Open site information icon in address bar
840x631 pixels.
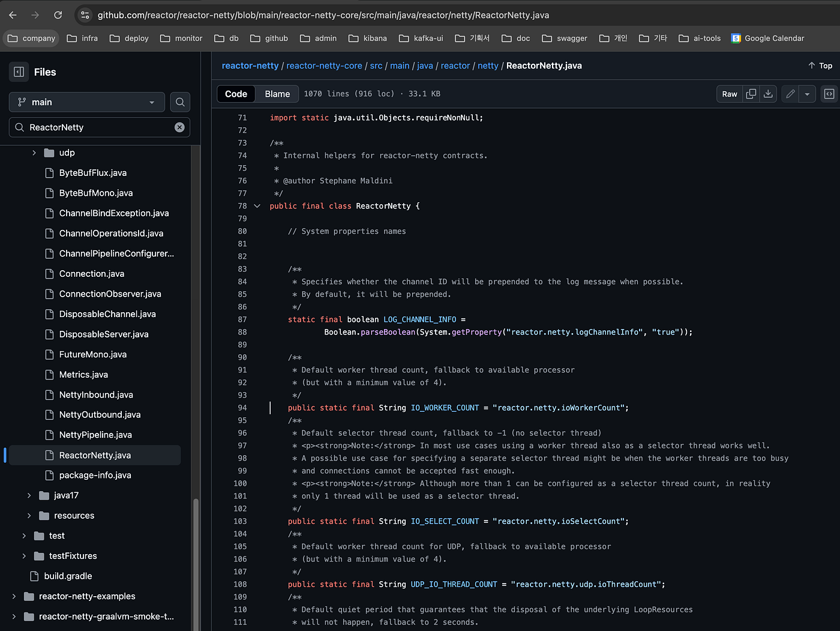click(85, 15)
